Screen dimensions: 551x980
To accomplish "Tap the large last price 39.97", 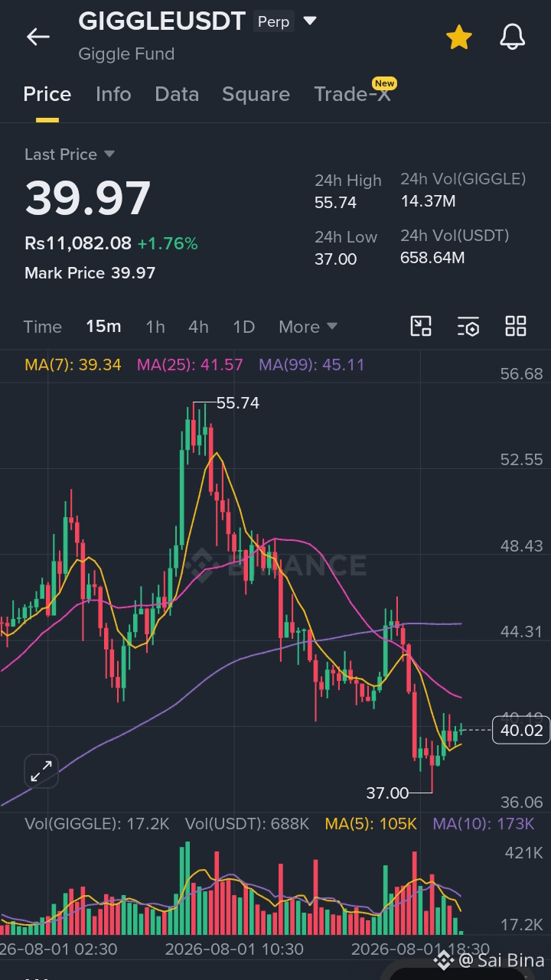I will coord(87,198).
